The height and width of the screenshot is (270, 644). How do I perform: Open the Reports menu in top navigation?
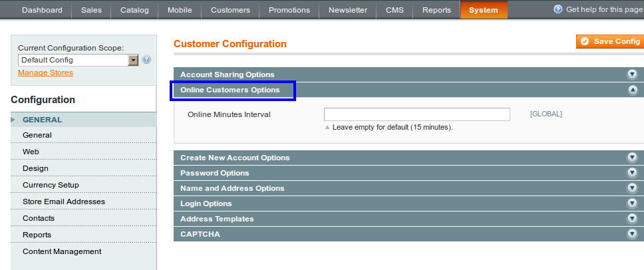pyautogui.click(x=436, y=10)
